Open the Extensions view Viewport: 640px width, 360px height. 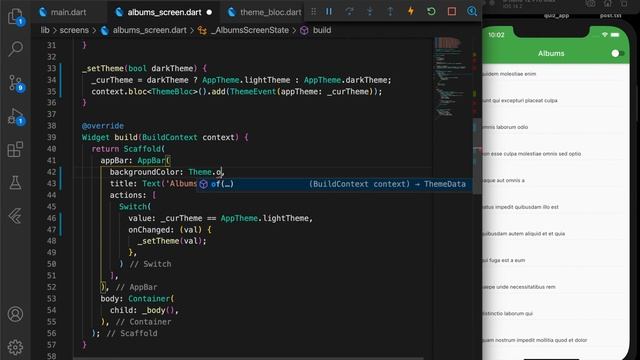coord(16,149)
